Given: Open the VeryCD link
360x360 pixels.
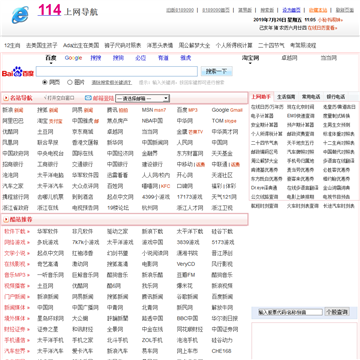Looking at the screenshot, I should tap(186, 264).
